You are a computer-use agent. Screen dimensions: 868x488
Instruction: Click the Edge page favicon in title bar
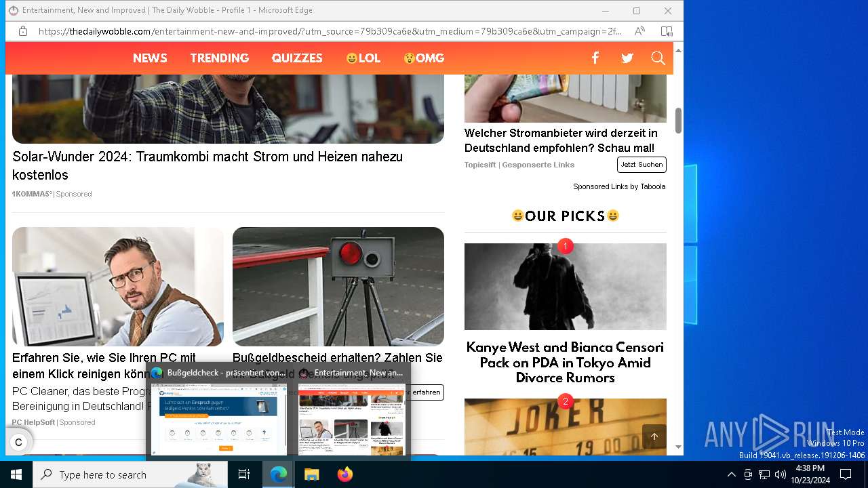pyautogui.click(x=13, y=10)
